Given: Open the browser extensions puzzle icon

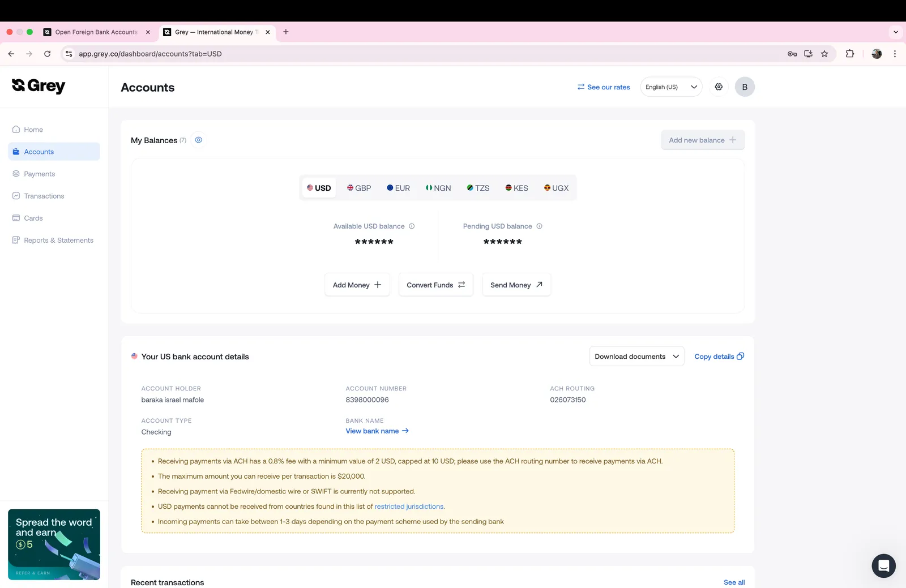Looking at the screenshot, I should pyautogui.click(x=850, y=54).
